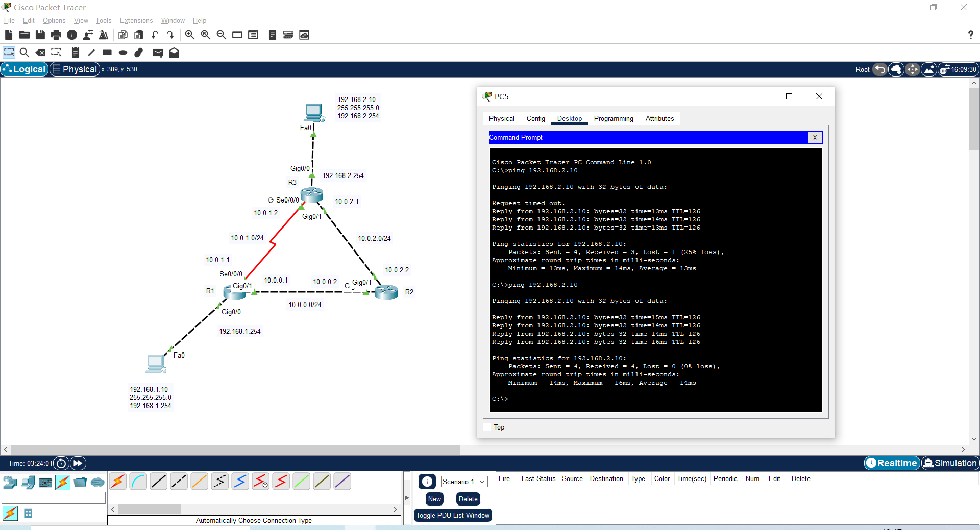Select the draw line tool
Viewport: 980px width, 530px height.
coord(91,53)
